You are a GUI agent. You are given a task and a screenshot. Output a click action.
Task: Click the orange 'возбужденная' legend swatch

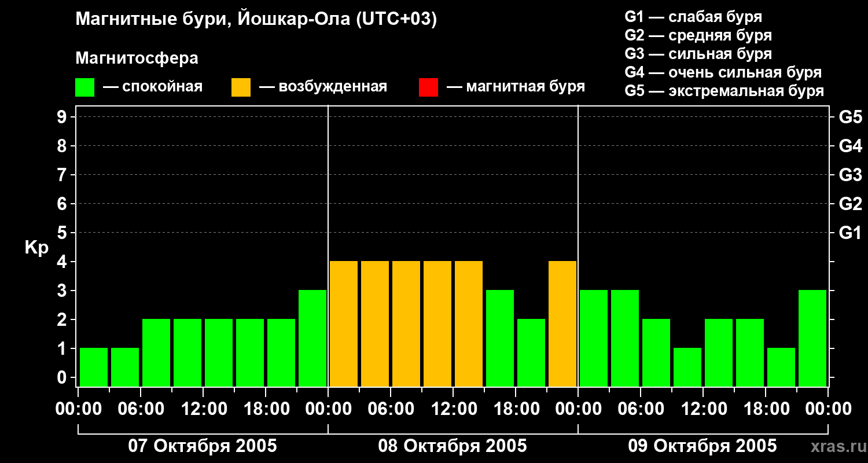coord(241,87)
